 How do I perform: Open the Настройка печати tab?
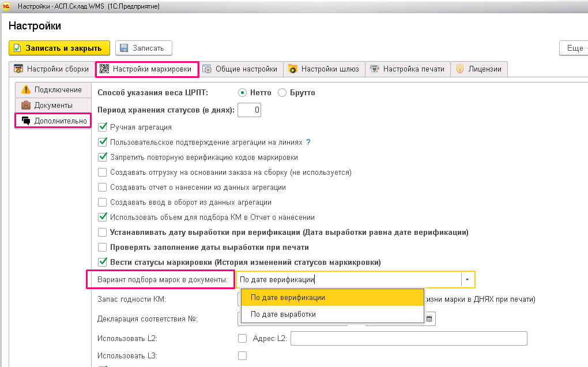click(x=408, y=69)
